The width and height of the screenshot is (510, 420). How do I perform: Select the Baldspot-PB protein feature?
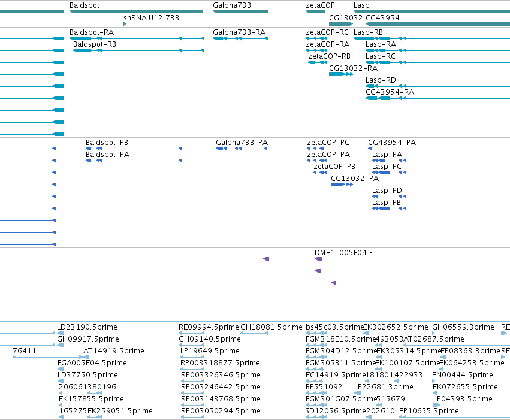(x=134, y=149)
